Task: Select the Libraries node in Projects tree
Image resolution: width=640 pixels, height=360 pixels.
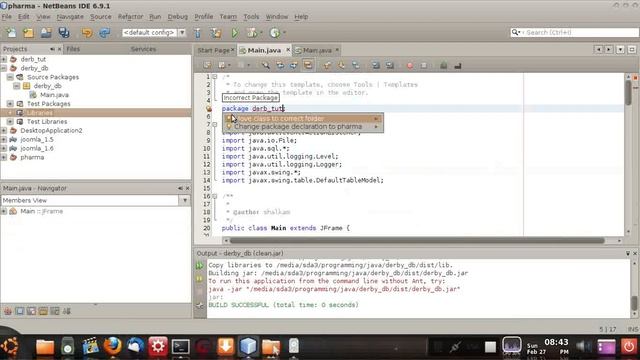Action: [40, 113]
